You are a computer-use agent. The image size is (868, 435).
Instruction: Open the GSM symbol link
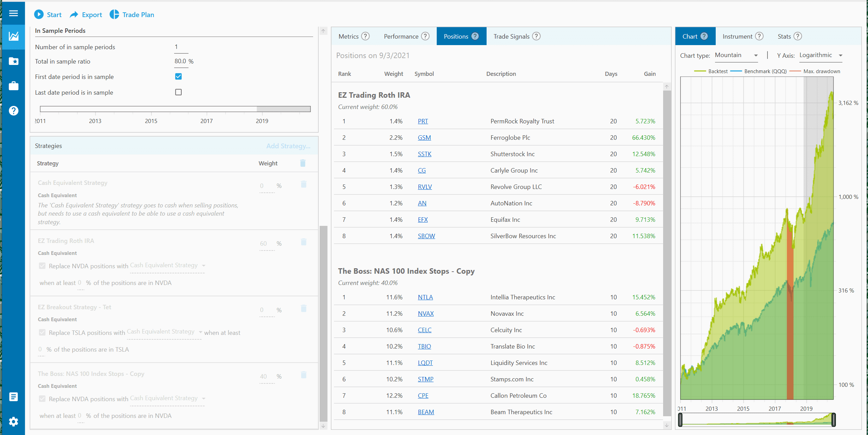tap(424, 138)
